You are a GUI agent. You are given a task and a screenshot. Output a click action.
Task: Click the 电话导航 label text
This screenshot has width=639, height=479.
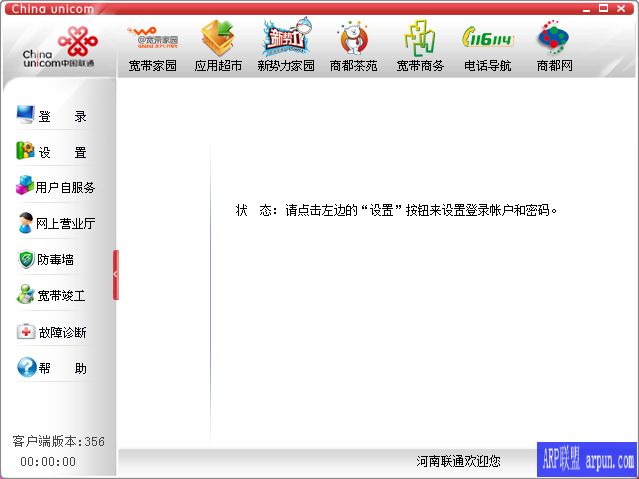coord(488,66)
